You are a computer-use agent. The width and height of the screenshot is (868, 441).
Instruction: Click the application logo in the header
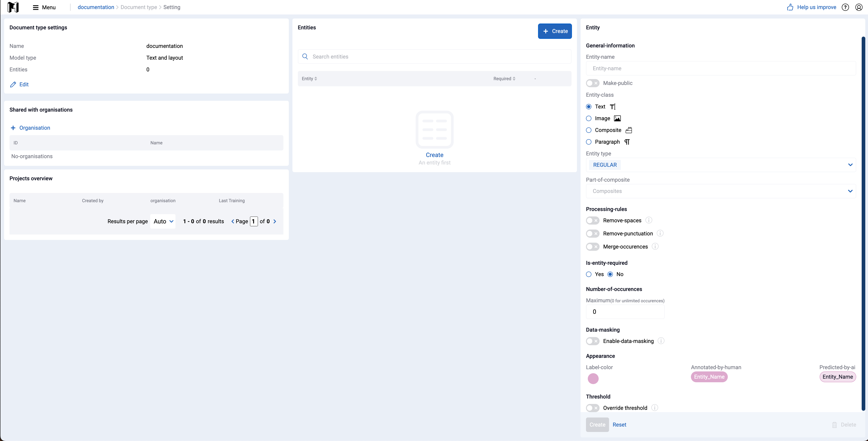point(13,7)
